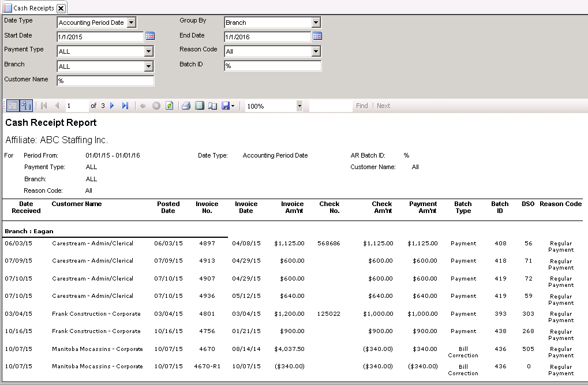
Task: Open page setup icon
Action: point(212,106)
